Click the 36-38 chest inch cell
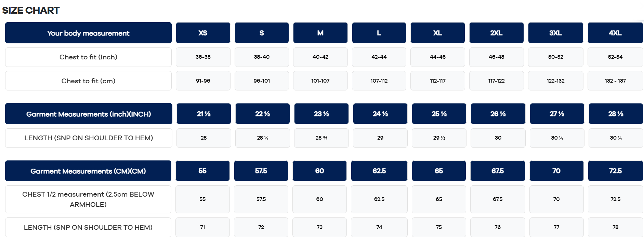644x241 pixels. click(x=203, y=57)
